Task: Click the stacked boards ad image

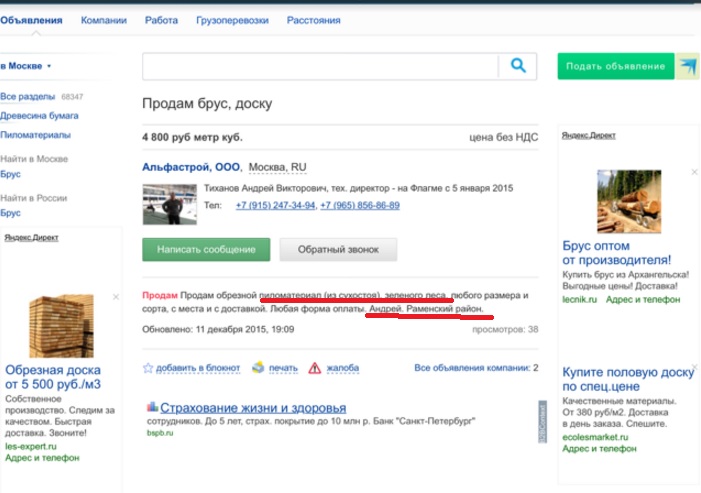Action: [x=62, y=326]
